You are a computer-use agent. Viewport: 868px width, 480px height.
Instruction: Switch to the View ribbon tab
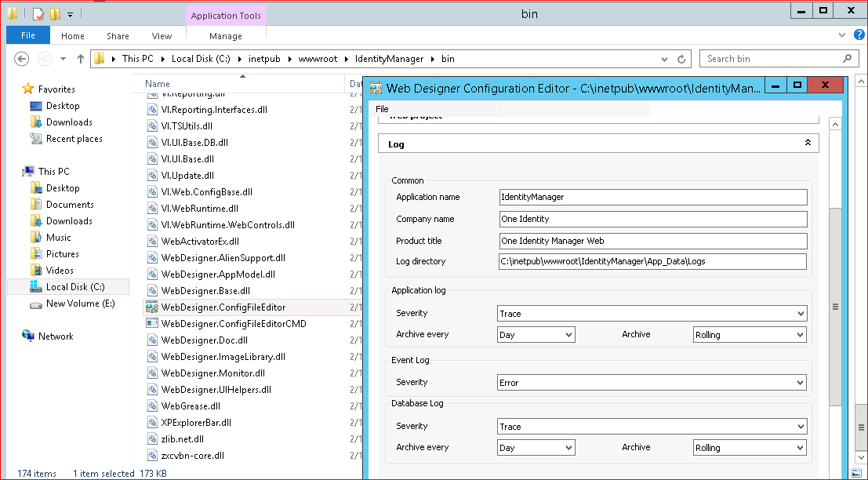pos(162,36)
